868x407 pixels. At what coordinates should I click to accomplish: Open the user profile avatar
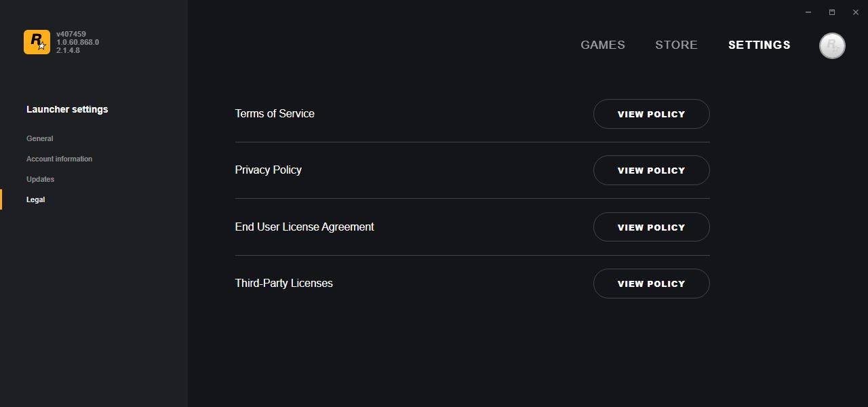832,45
